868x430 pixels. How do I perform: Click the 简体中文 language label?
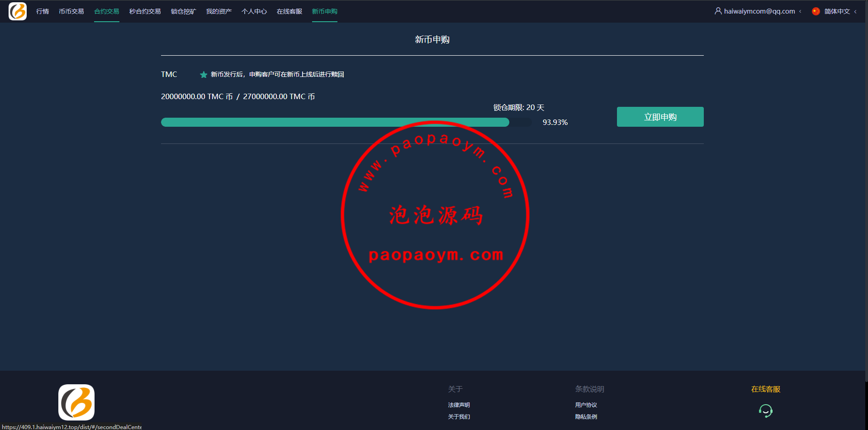point(837,11)
